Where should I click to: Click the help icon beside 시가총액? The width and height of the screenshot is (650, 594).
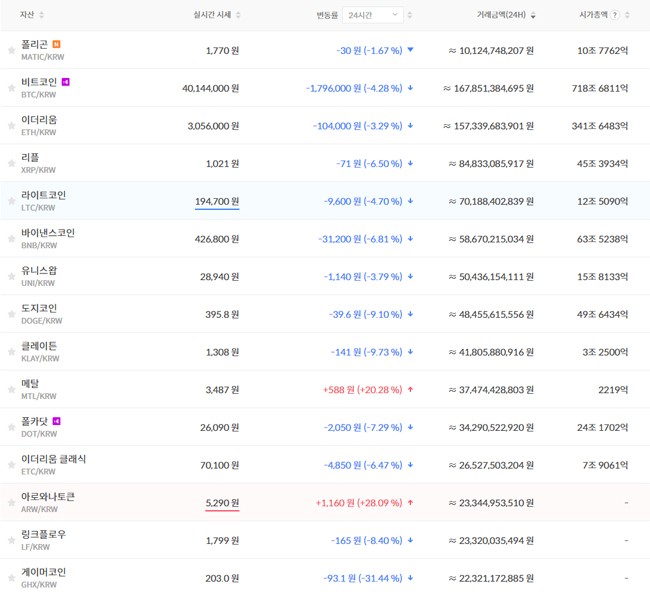point(615,15)
